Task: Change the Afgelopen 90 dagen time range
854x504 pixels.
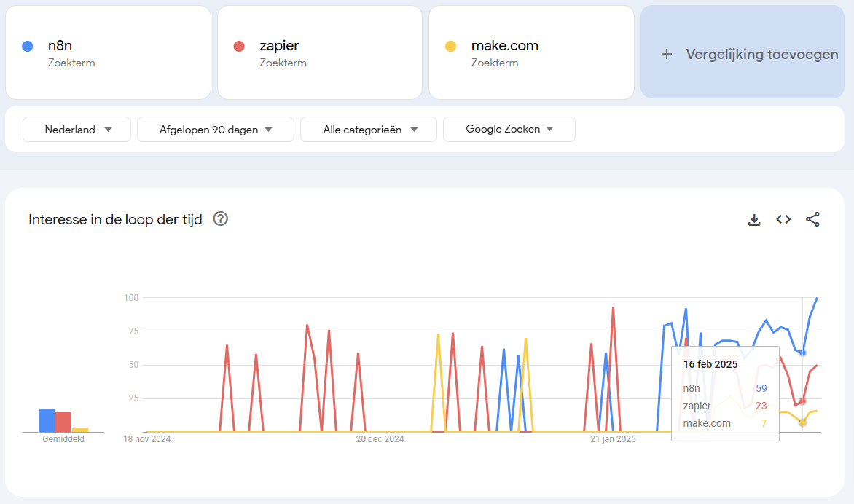Action: pyautogui.click(x=216, y=130)
